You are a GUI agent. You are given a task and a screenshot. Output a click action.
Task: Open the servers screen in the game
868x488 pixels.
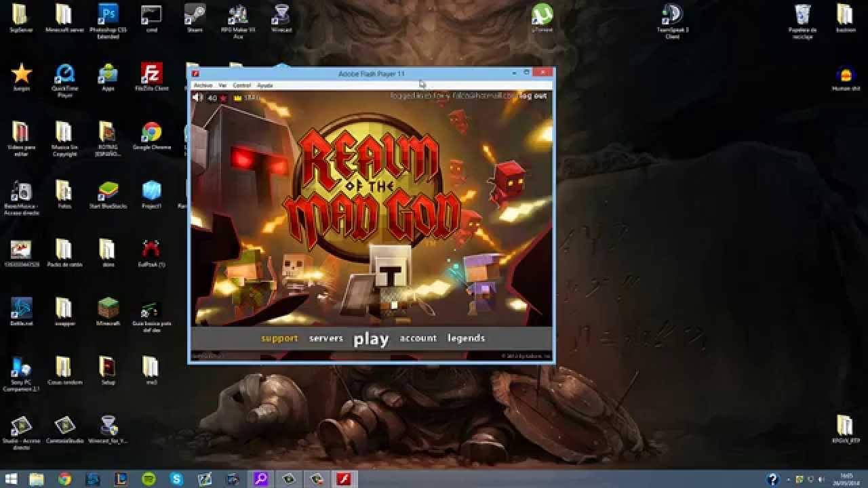point(326,338)
